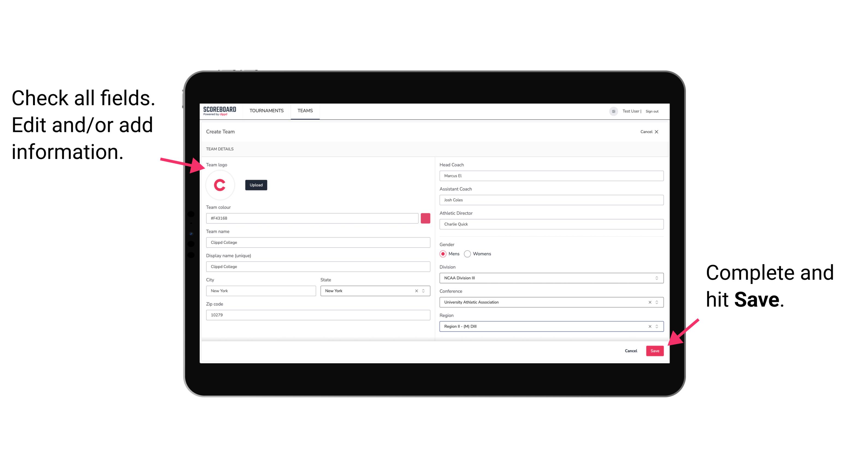Expand the Conference dropdown selector
The width and height of the screenshot is (868, 467).
[x=655, y=302]
